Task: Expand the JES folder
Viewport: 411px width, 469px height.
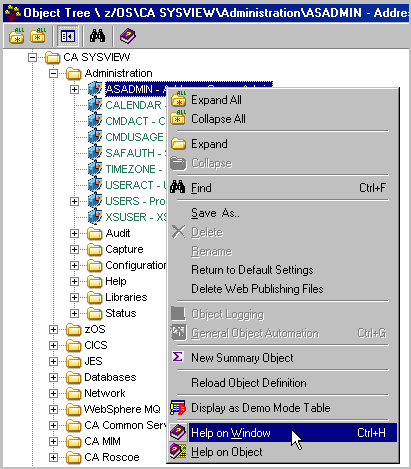Action: tap(53, 361)
